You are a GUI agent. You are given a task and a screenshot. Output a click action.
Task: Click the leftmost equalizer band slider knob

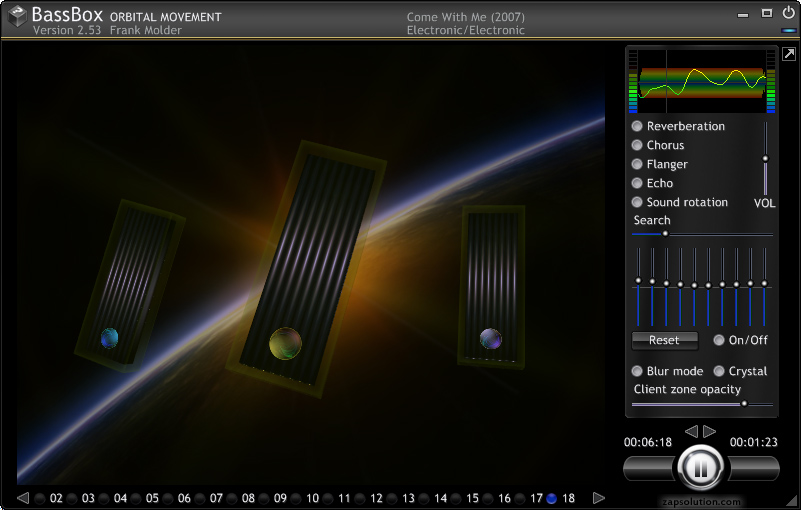point(638,281)
